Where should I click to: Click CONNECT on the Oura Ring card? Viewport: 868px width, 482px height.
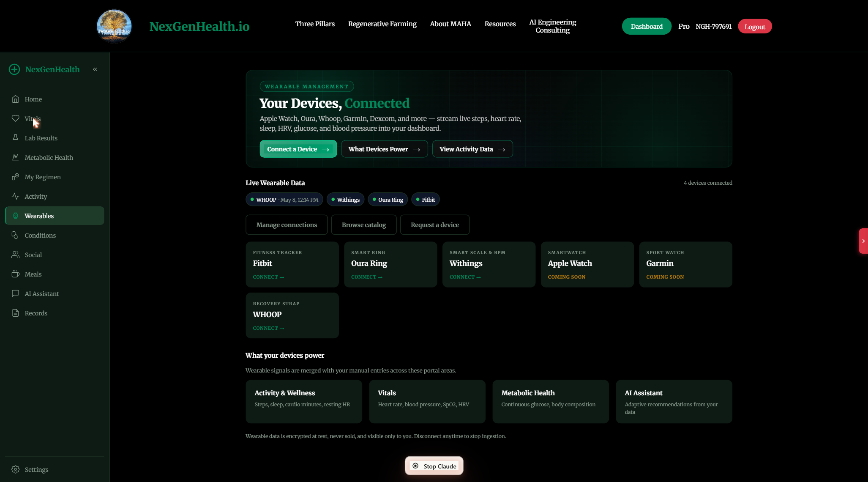(367, 277)
